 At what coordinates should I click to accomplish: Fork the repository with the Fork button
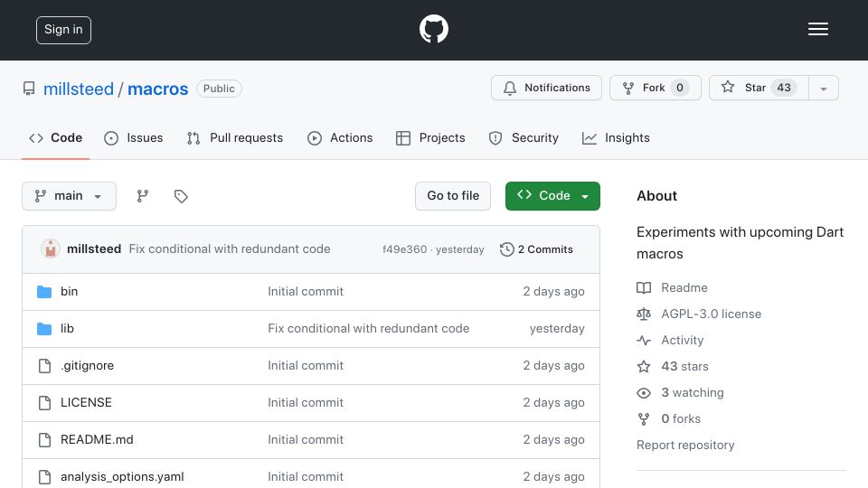[x=656, y=88]
